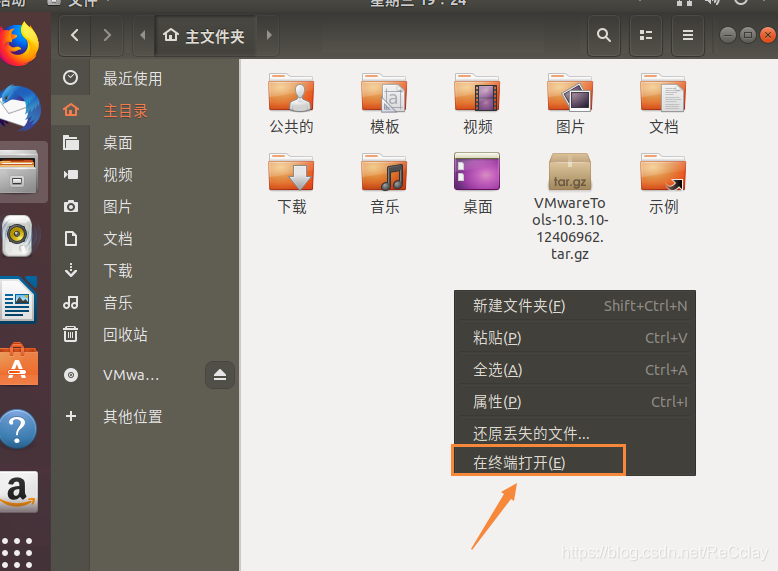Click the camera icon beside 图片
This screenshot has width=778, height=571.
[70, 206]
